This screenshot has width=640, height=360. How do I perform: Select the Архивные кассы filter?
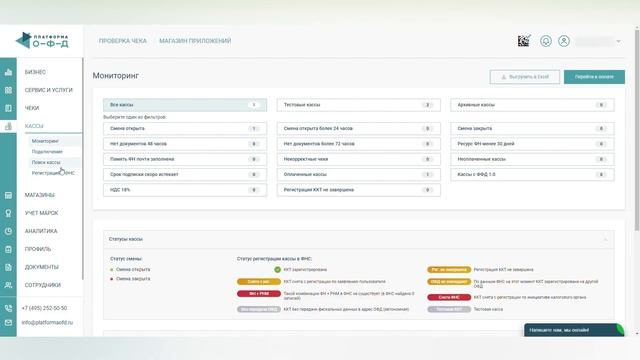tap(532, 105)
